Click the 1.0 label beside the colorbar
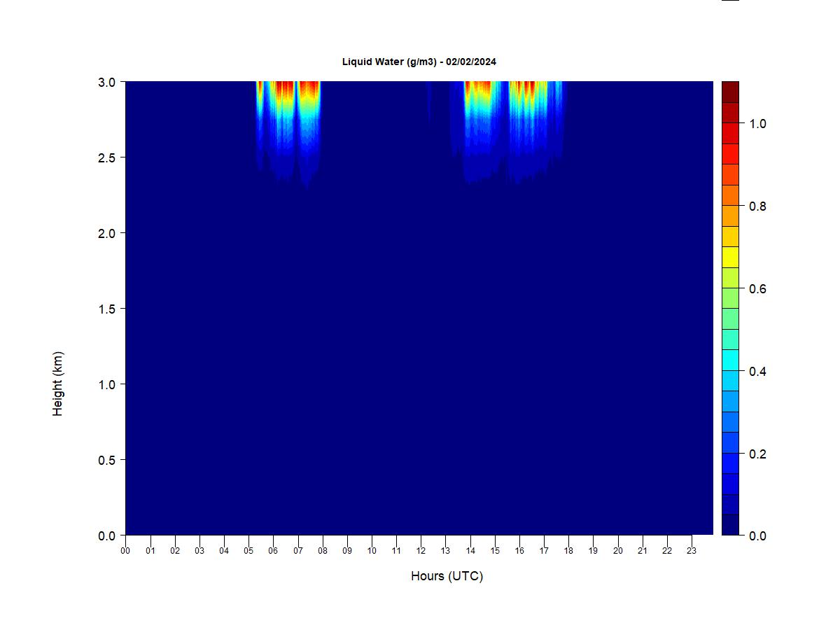Image resolution: width=840 pixels, height=630 pixels. [757, 124]
